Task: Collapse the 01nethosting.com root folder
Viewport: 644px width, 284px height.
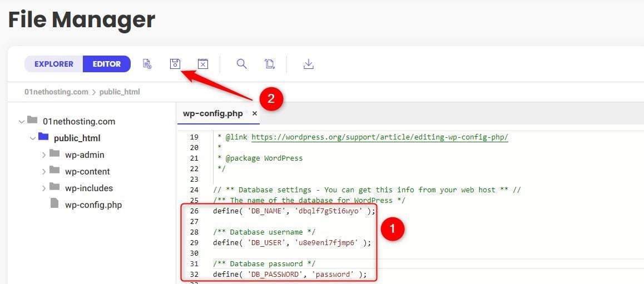Action: [x=21, y=122]
